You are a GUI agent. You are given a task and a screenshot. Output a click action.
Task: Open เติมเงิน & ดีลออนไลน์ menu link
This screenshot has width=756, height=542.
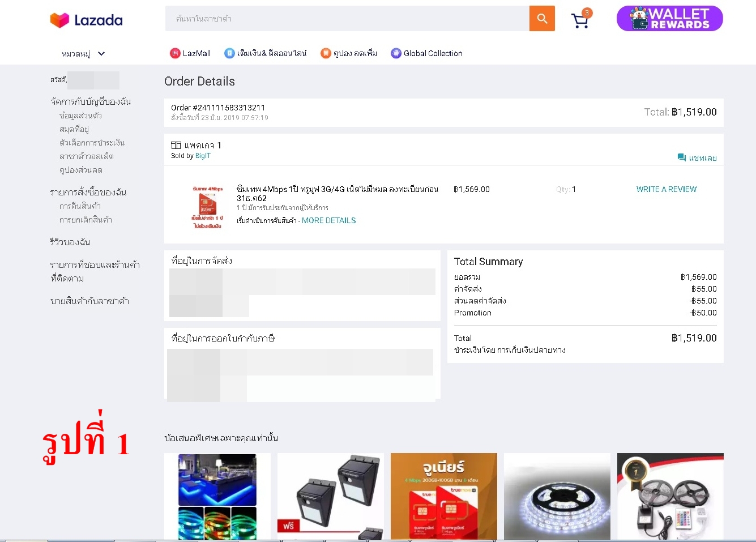(272, 53)
